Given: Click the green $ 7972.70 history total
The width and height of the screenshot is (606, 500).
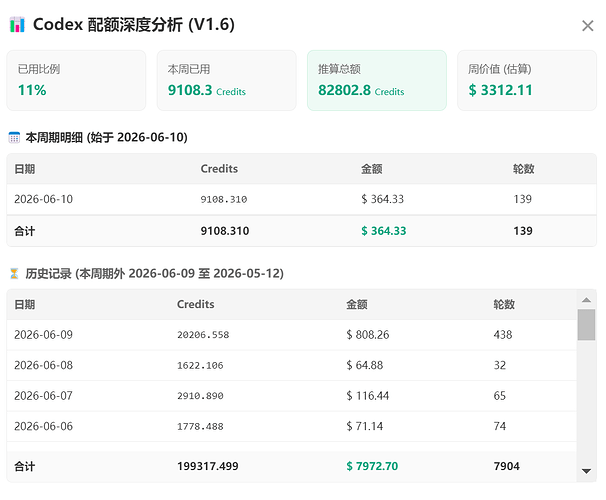Looking at the screenshot, I should (372, 466).
